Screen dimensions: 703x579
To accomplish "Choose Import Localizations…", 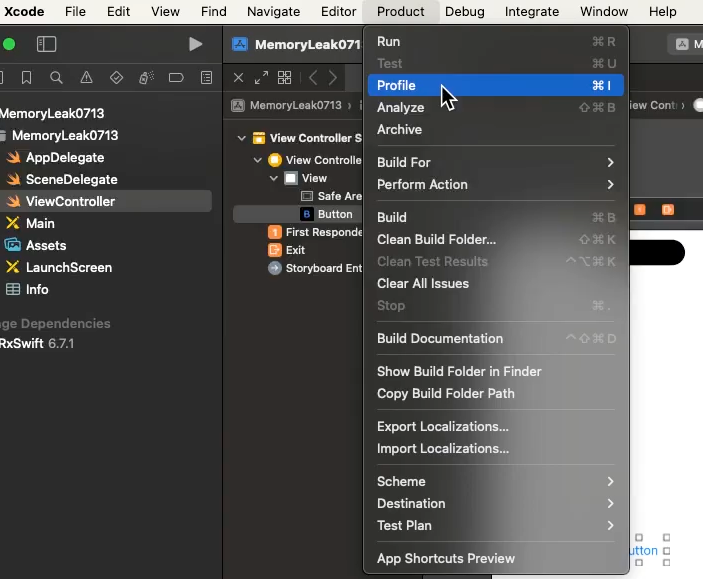I will click(496, 448).
